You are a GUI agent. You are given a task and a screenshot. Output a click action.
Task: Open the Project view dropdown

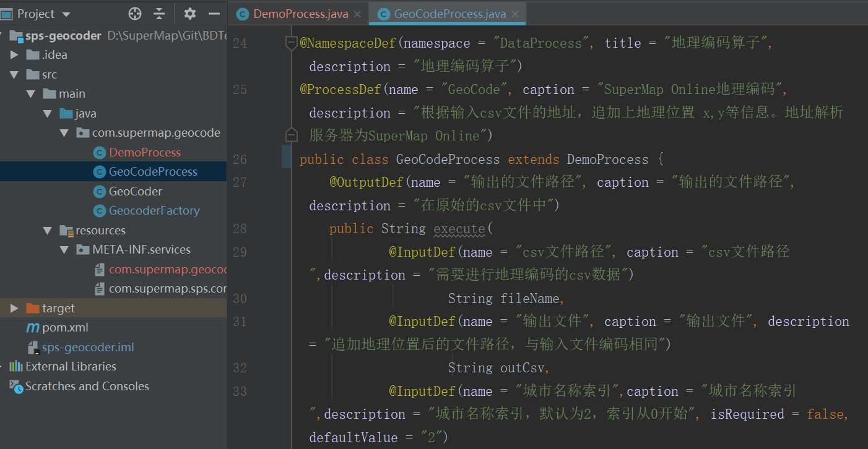66,14
